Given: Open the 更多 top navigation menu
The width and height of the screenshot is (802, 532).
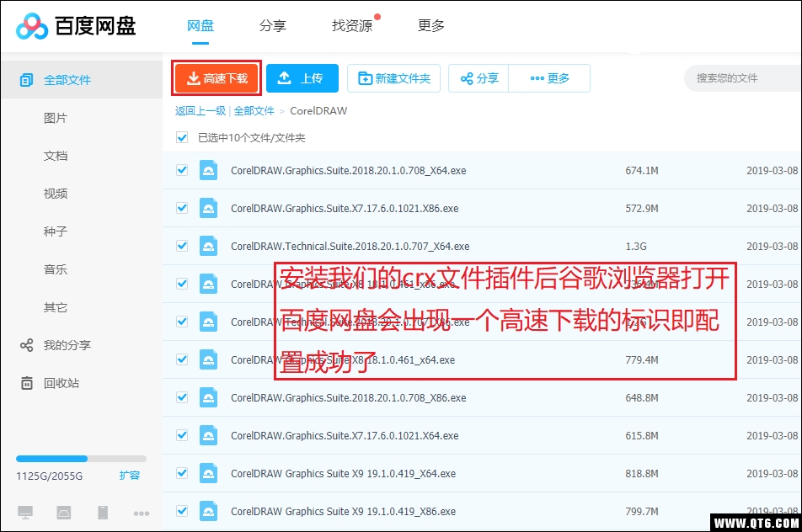Looking at the screenshot, I should pos(430,25).
